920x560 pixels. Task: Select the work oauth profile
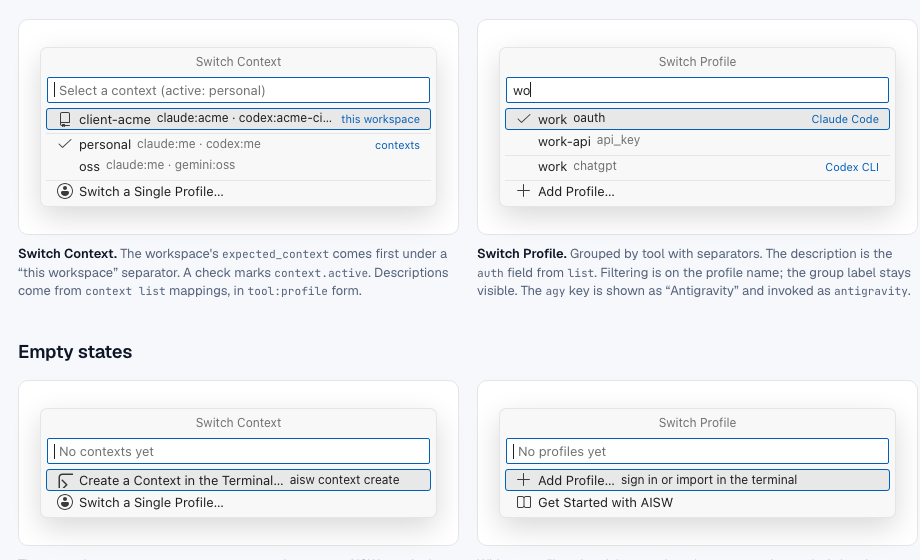[697, 119]
